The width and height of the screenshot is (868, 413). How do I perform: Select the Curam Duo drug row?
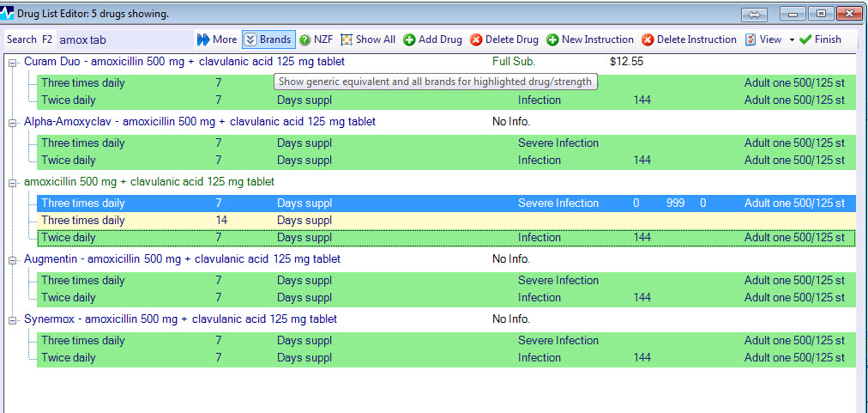pyautogui.click(x=184, y=62)
